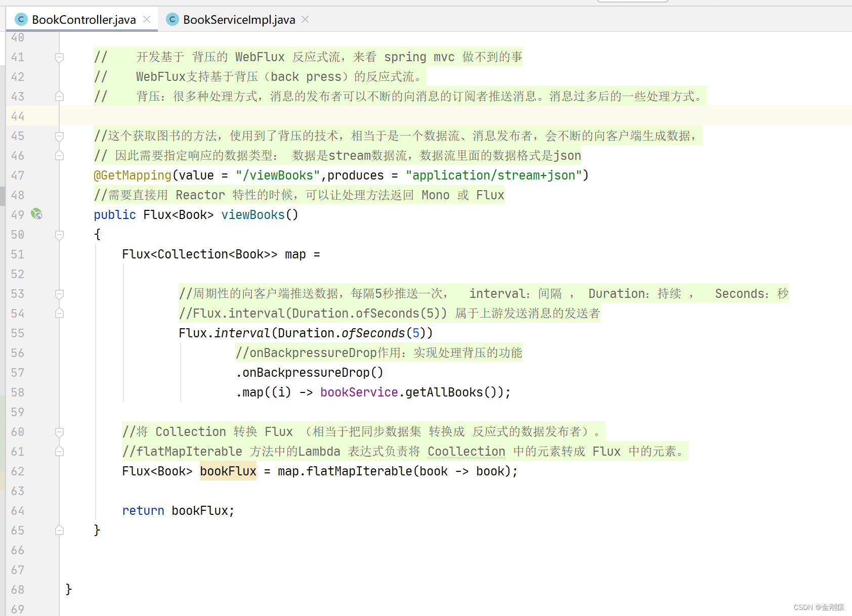Click the request mapping gutter icon at line 49
Screen dimensions: 852x616
(36, 214)
